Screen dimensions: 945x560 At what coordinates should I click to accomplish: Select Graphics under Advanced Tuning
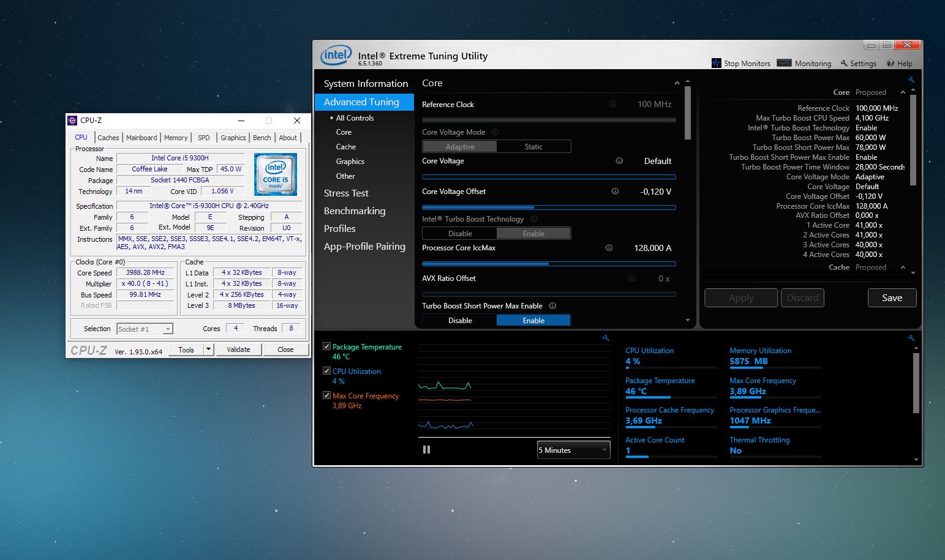(350, 162)
